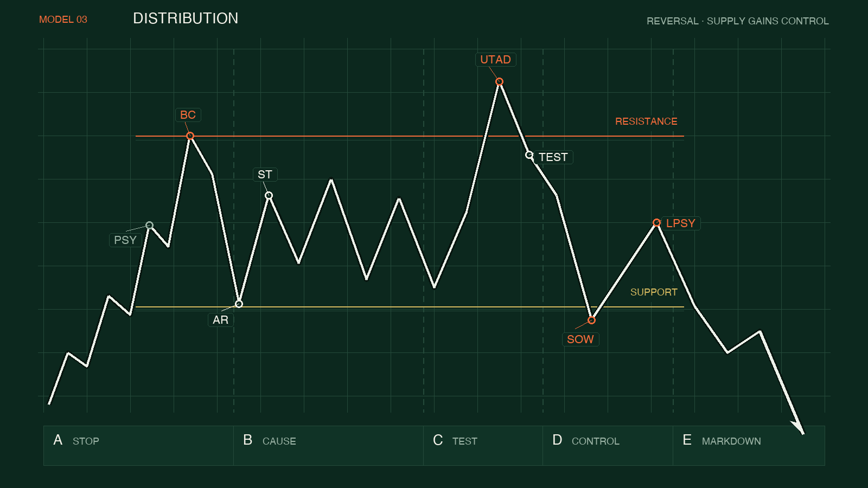Click the orange RESISTANCE text
This screenshot has height=488, width=868.
pyautogui.click(x=646, y=121)
